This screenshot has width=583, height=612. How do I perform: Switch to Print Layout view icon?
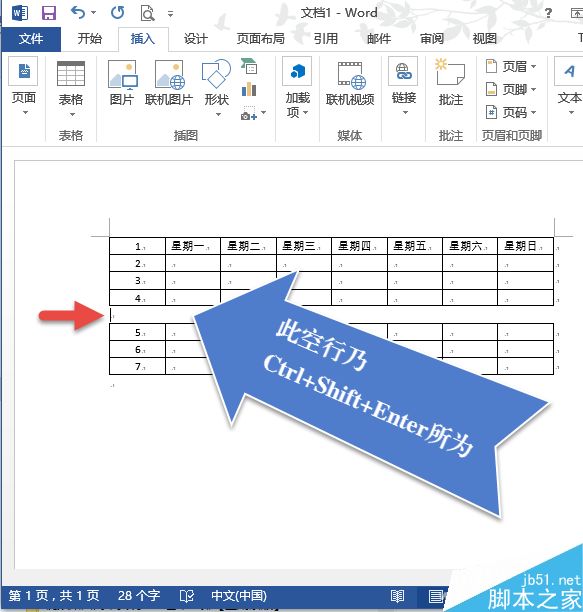pyautogui.click(x=436, y=596)
